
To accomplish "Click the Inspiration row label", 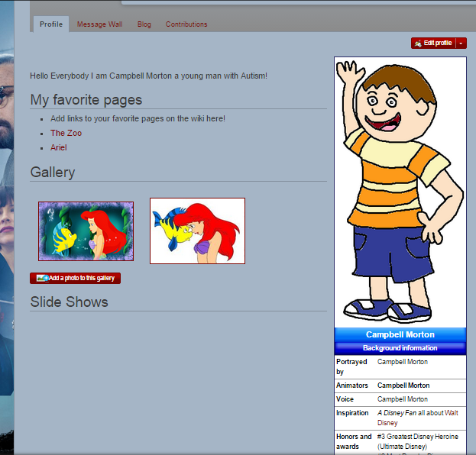I will click(352, 413).
